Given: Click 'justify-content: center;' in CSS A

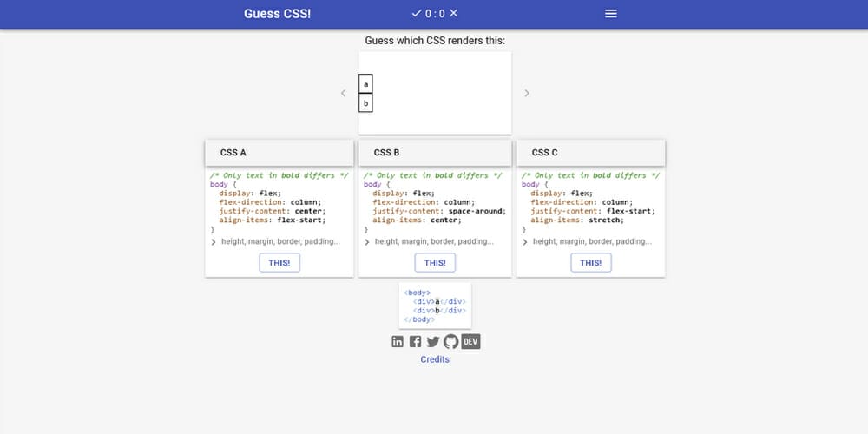Looking at the screenshot, I should point(273,212).
